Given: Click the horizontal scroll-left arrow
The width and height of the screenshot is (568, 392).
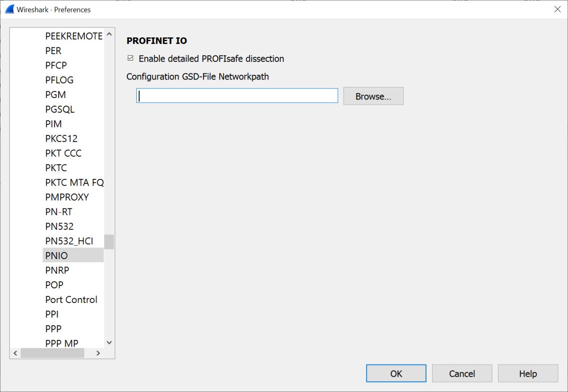Looking at the screenshot, I should click(15, 353).
